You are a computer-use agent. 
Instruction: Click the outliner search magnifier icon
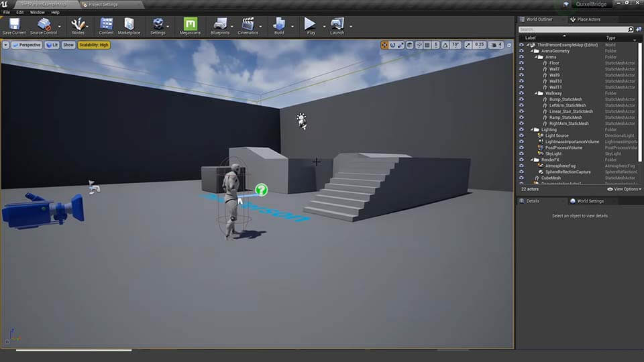(631, 29)
